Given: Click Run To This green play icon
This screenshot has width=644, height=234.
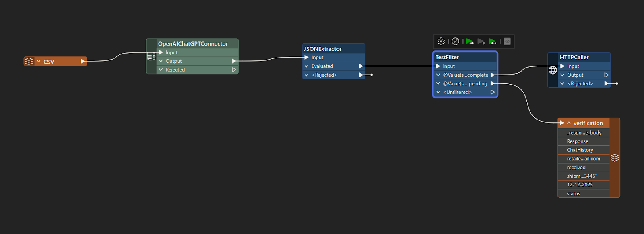Looking at the screenshot, I should coord(470,41).
